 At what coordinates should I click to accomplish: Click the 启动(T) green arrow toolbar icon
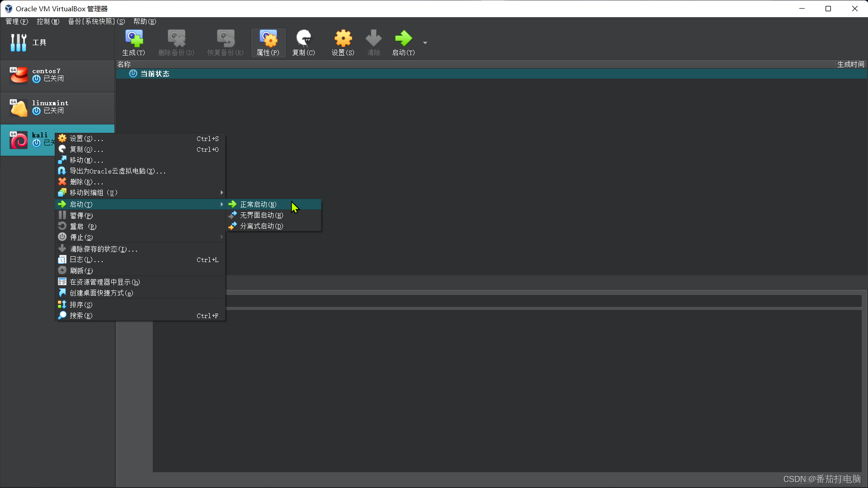tap(403, 43)
